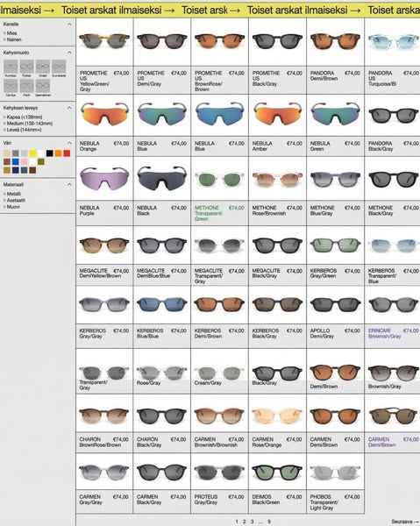
Task: Pick the pink color swatch
Action: (x=25, y=161)
